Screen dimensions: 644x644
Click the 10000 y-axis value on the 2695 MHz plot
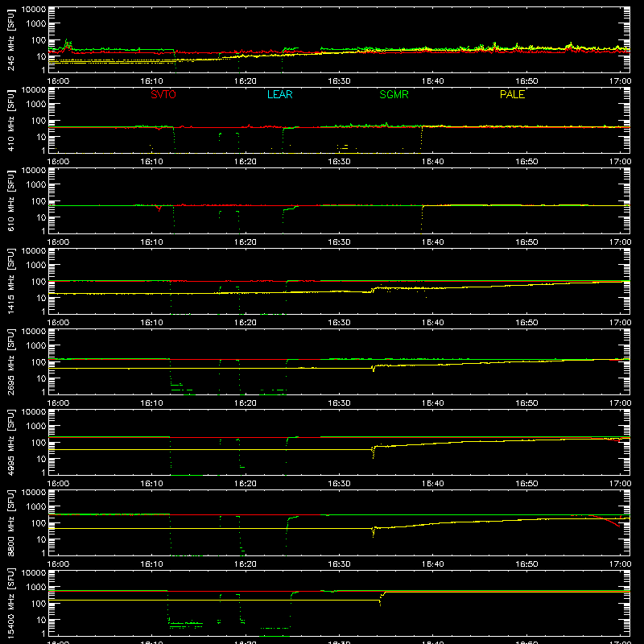tap(34, 332)
